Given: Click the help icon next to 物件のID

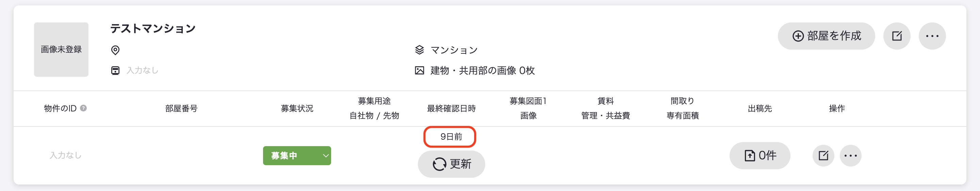Looking at the screenshot, I should pyautogui.click(x=83, y=108).
